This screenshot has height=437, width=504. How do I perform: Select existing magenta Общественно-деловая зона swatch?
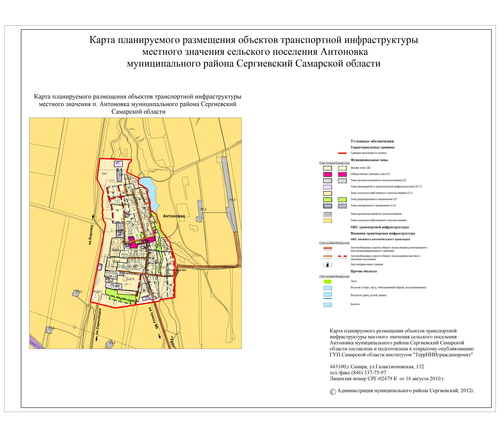pyautogui.click(x=327, y=174)
